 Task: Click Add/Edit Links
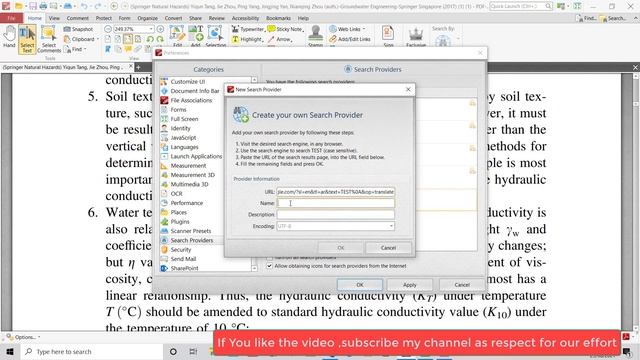click(x=350, y=39)
